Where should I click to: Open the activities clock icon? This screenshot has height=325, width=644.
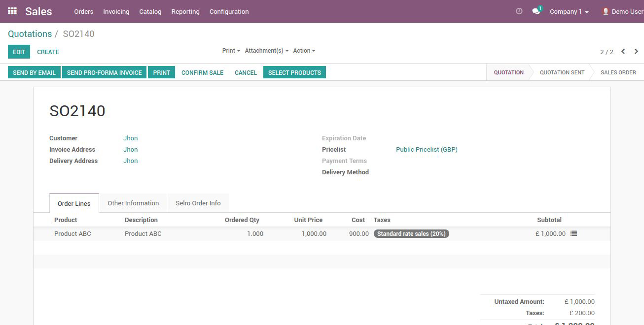click(x=519, y=11)
